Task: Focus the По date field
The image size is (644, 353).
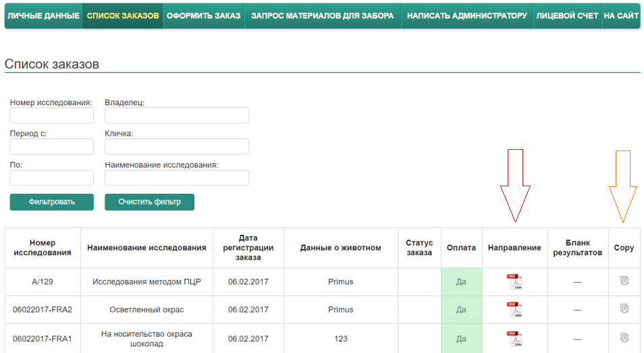Action: (x=52, y=178)
